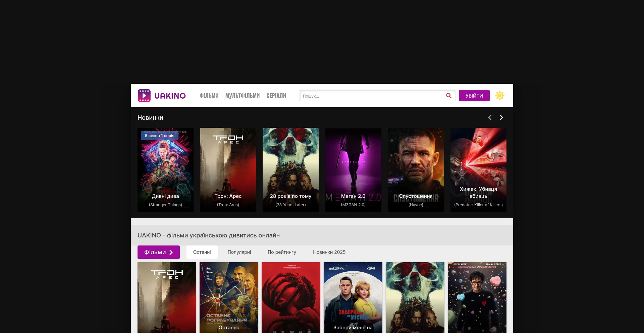This screenshot has height=333, width=644.
Task: Go to previous slide in Новинки carousel
Action: [490, 117]
